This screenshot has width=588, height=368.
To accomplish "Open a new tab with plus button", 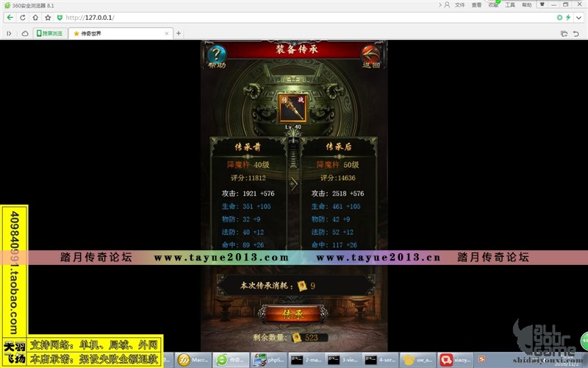I will pyautogui.click(x=179, y=33).
